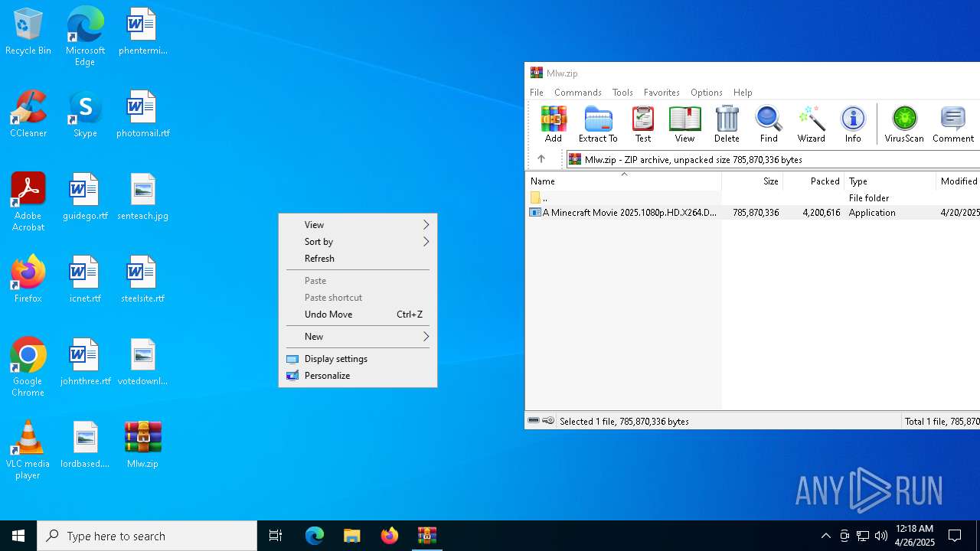The height and width of the screenshot is (551, 980).
Task: Open the Tools menu in WinRAR
Action: 622,92
